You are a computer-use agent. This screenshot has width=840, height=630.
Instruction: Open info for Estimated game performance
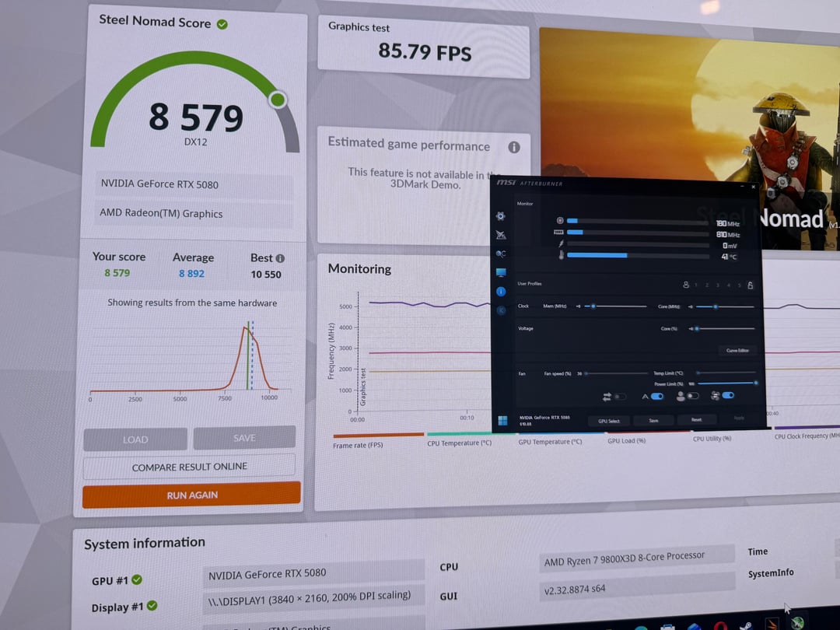coord(514,147)
